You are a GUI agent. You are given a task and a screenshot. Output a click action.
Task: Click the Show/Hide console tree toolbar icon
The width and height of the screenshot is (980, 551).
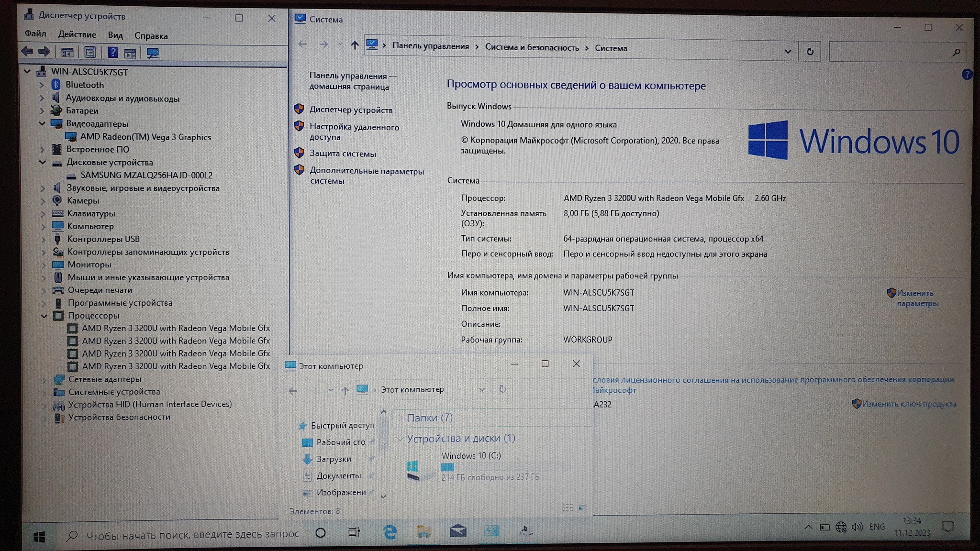coord(67,53)
